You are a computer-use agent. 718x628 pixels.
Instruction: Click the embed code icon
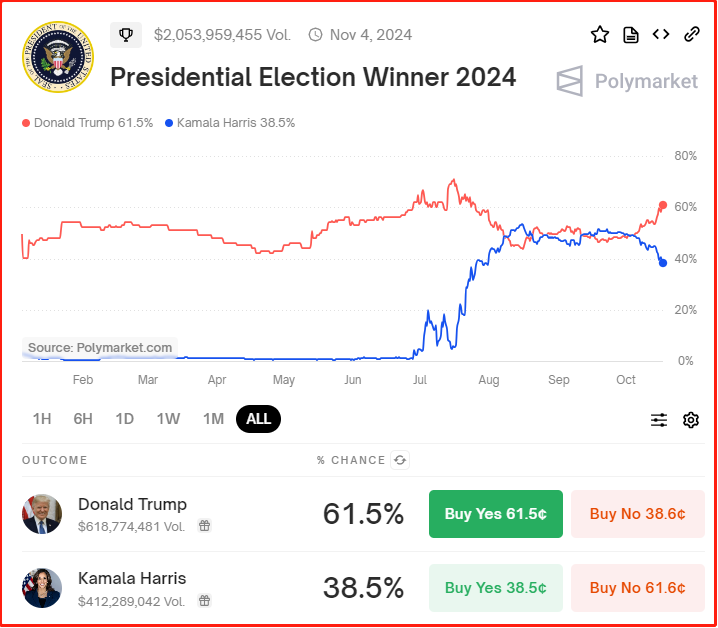pyautogui.click(x=661, y=35)
